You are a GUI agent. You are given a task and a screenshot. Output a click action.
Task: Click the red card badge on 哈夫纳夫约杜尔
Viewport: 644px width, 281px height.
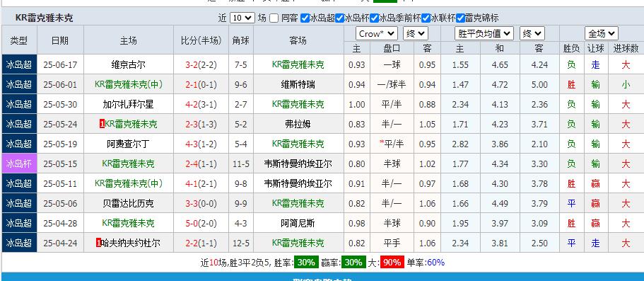98,243
